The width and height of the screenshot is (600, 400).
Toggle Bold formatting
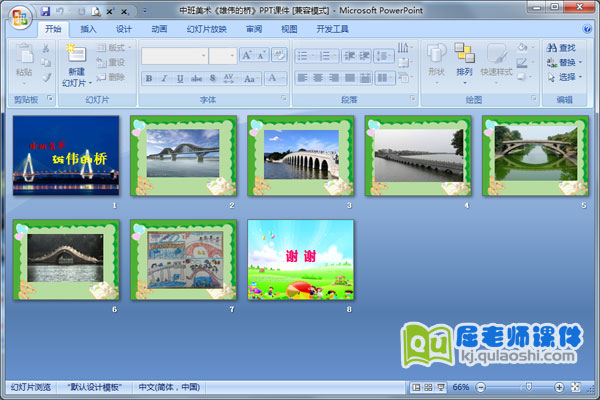click(149, 78)
